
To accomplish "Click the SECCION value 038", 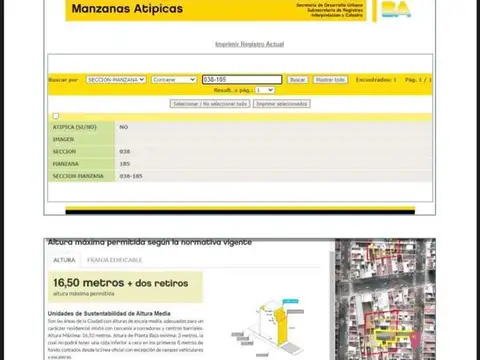I will 125,152.
